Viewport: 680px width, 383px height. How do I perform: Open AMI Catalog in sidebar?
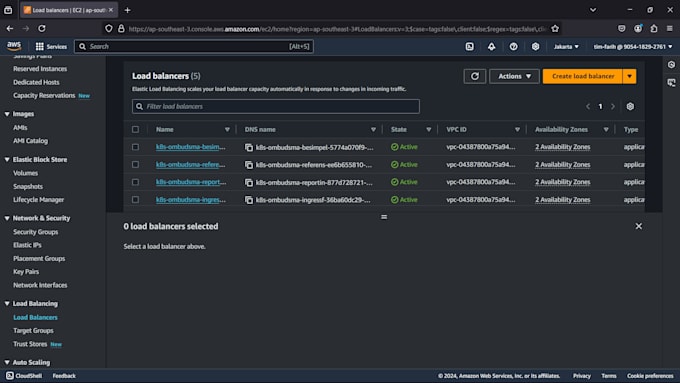coord(30,141)
